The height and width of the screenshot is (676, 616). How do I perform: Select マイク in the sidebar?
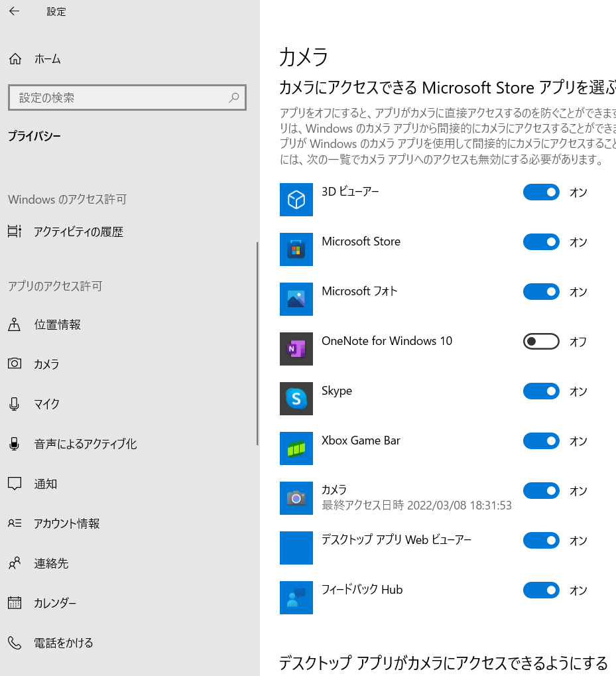point(128,404)
